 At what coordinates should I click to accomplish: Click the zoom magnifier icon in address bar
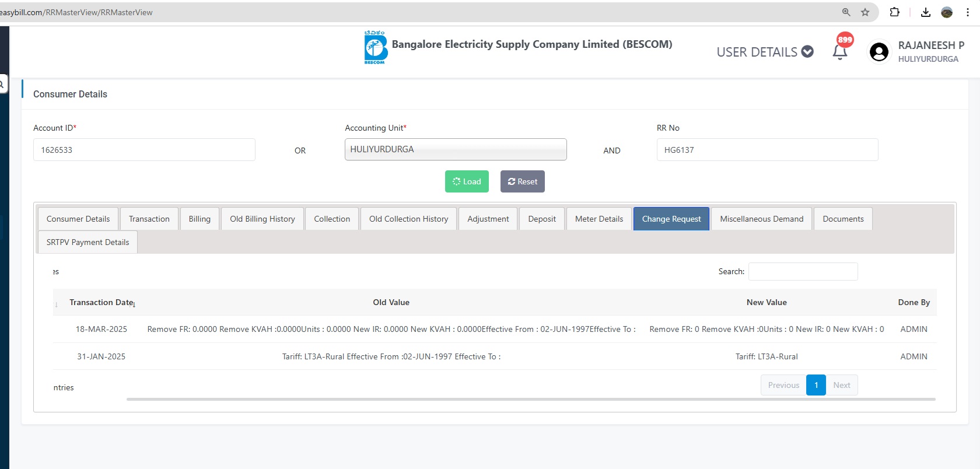tap(846, 12)
